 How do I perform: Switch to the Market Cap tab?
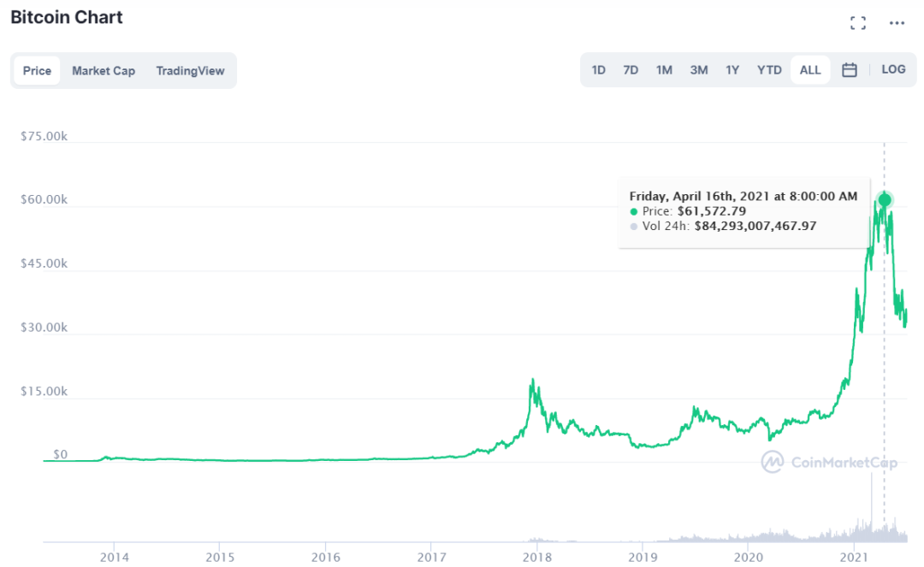click(x=104, y=71)
